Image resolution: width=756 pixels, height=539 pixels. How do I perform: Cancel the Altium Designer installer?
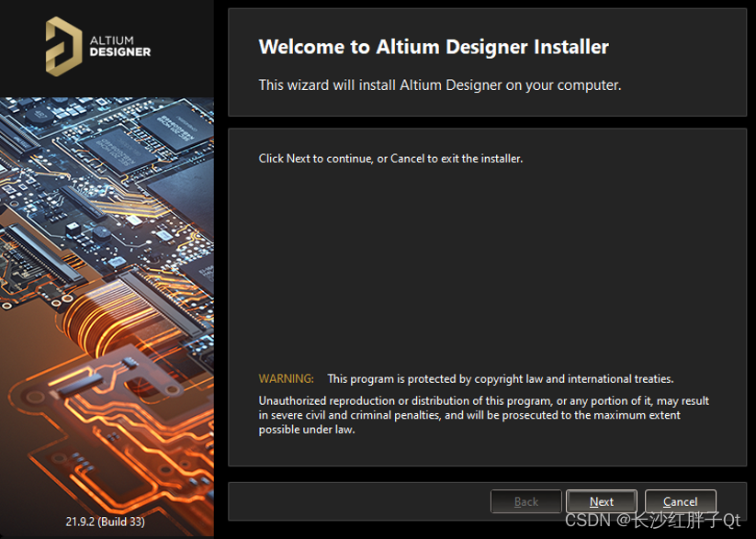coord(680,501)
